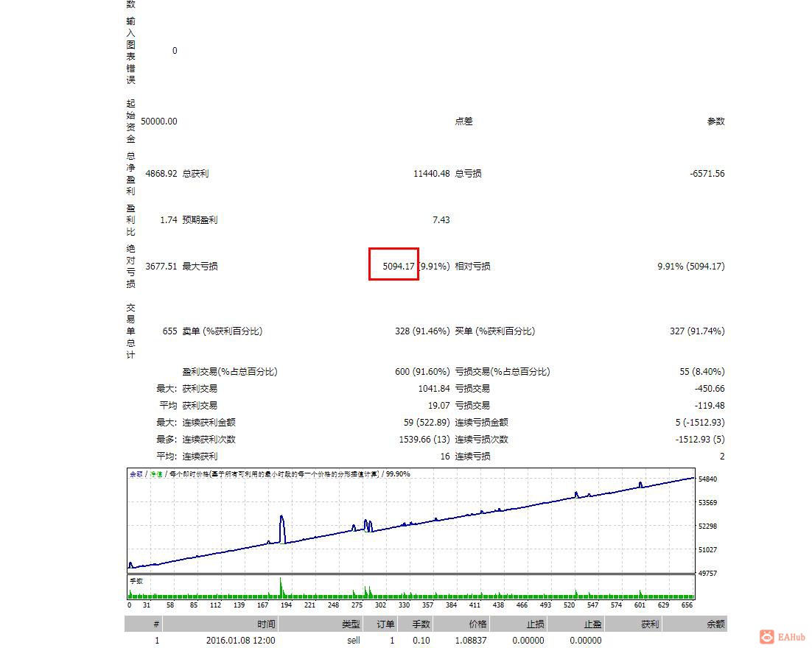Select the 最大亏损 label

coord(200,266)
